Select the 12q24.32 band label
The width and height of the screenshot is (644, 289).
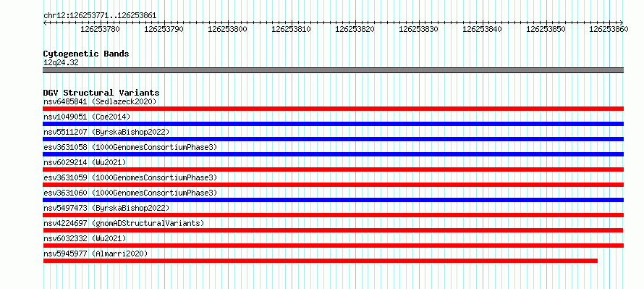click(61, 63)
